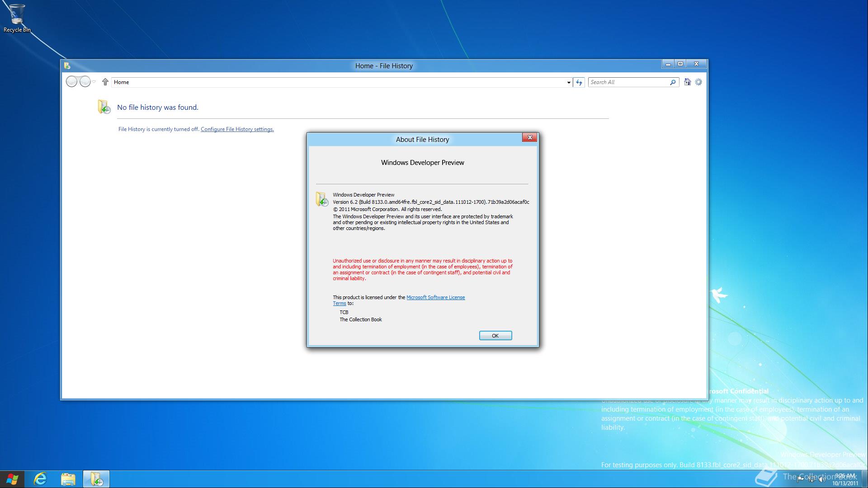Screen dimensions: 868x488
Task: Refresh the File History view
Action: coord(579,82)
